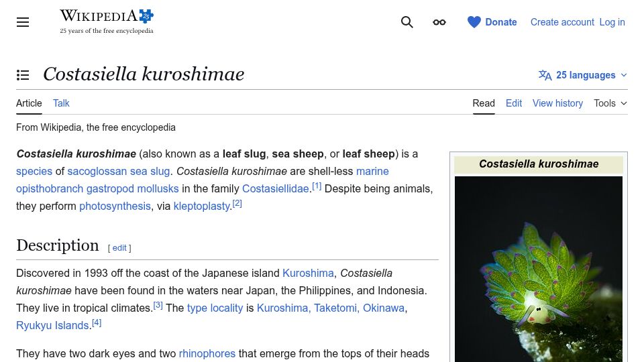Click Create account
The height and width of the screenshot is (362, 644).
coord(562,22)
